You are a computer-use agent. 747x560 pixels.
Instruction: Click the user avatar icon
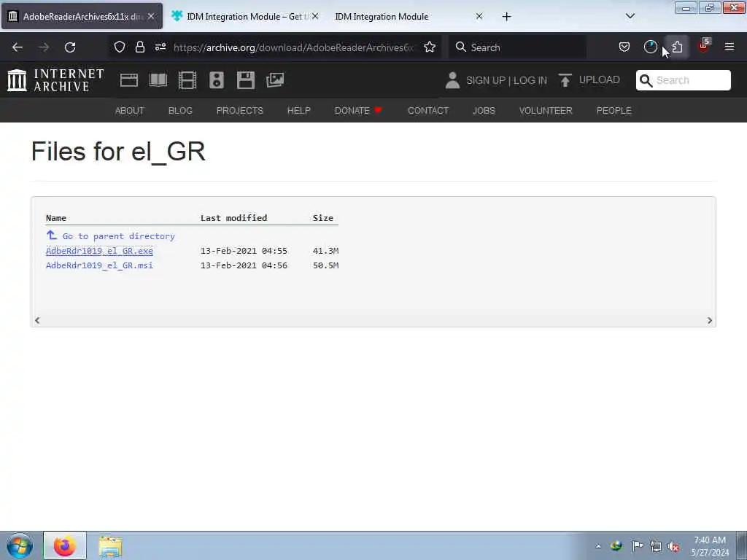coord(452,80)
